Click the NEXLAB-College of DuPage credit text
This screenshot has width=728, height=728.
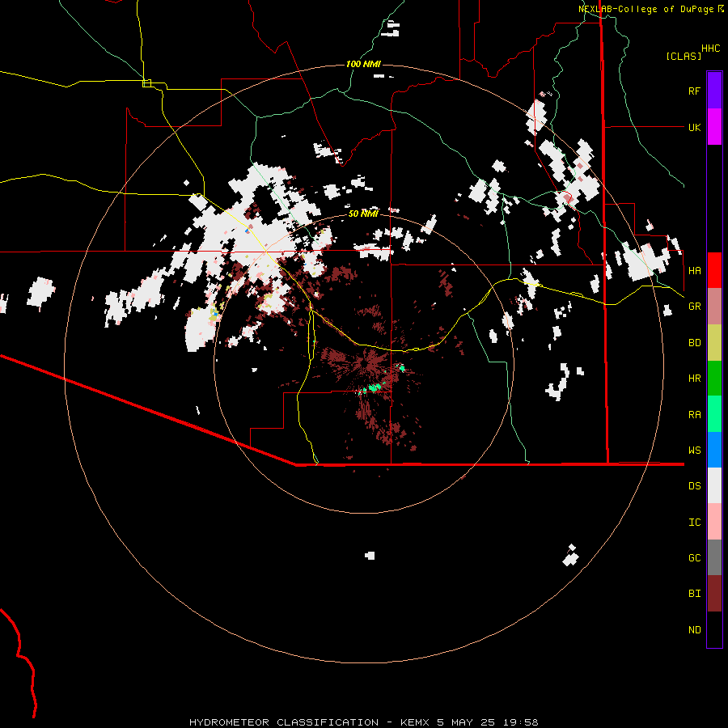[x=645, y=9]
